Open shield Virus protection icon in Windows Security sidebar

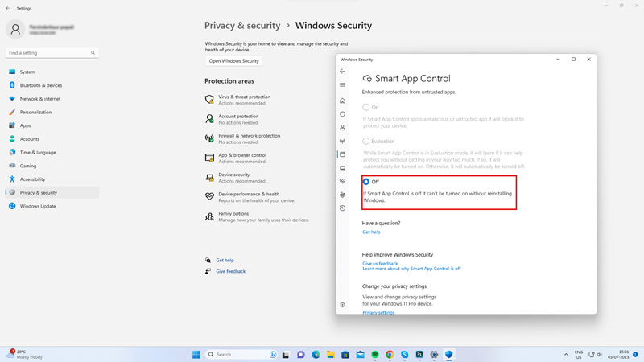pos(343,114)
